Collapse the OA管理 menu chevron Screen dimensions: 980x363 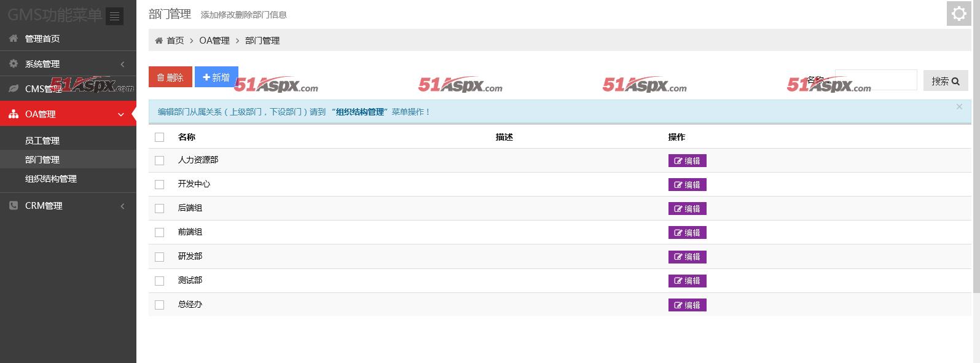(x=121, y=114)
